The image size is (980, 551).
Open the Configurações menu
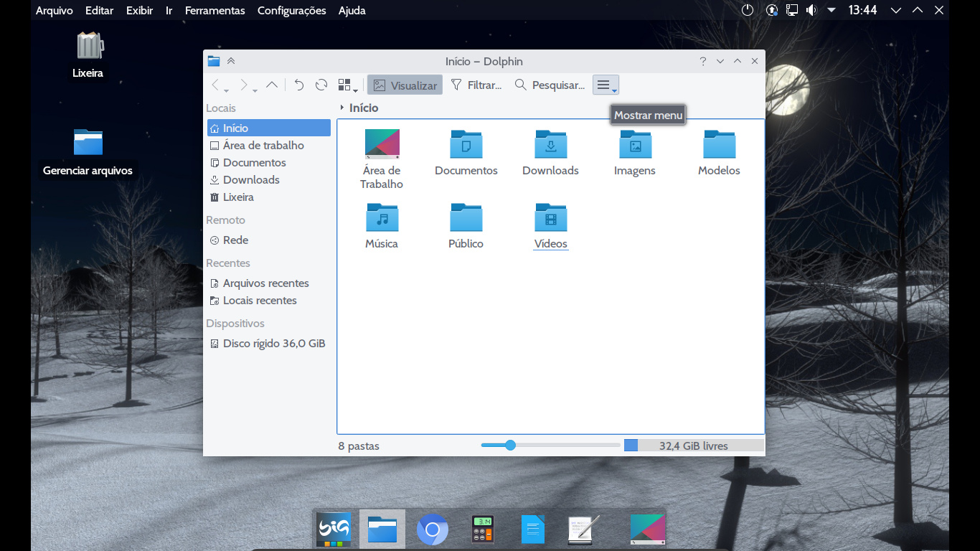(291, 11)
